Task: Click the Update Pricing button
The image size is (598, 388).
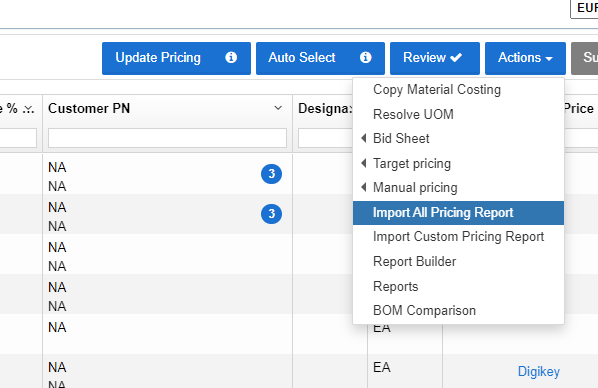Action: 176,58
